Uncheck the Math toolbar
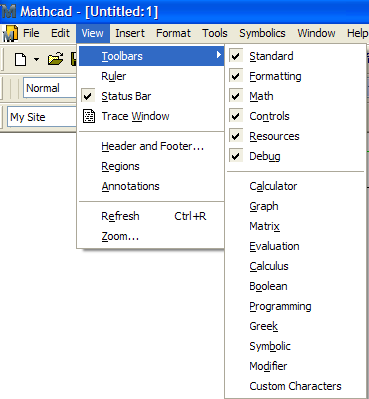The width and height of the screenshot is (369, 399). (296, 96)
